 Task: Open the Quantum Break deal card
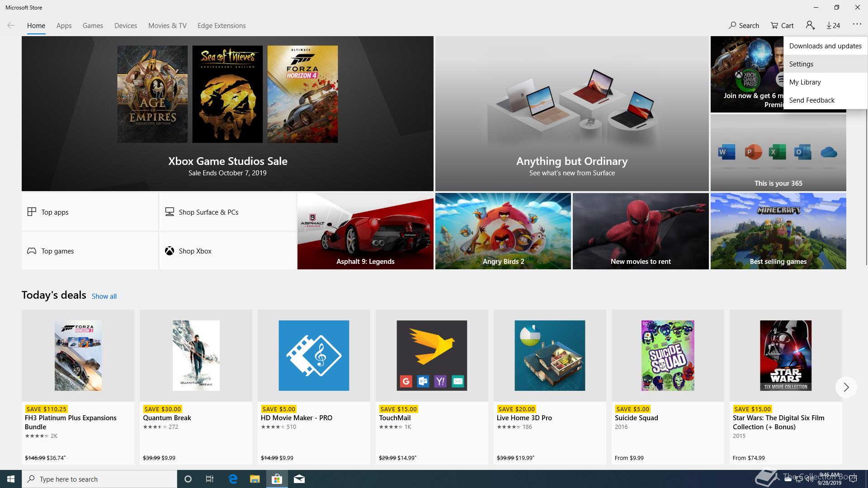[x=196, y=387]
